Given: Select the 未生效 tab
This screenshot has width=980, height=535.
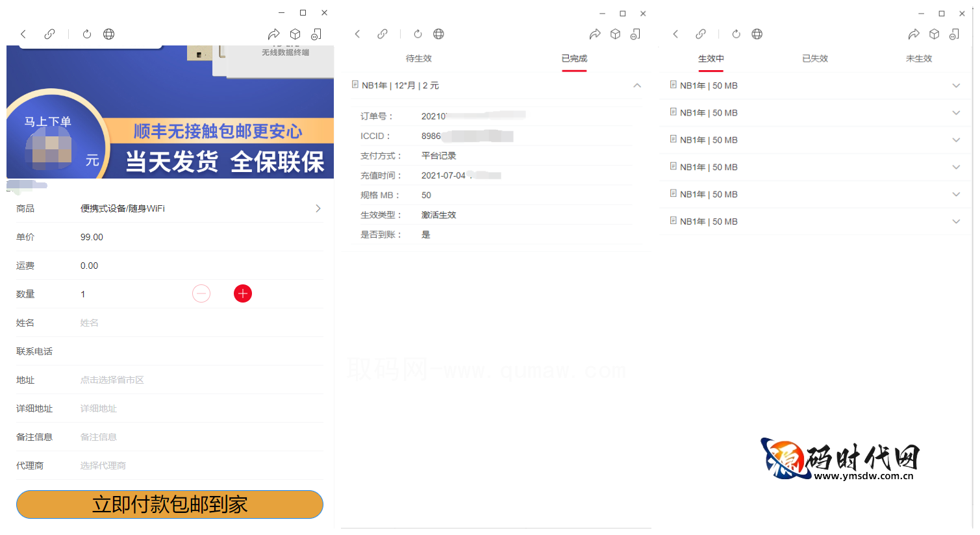Looking at the screenshot, I should pyautogui.click(x=919, y=58).
